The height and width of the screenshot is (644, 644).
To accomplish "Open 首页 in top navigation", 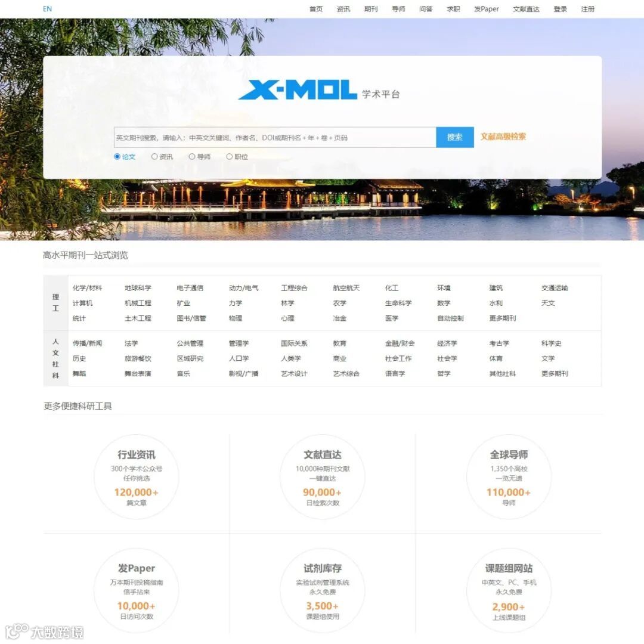I will [316, 8].
